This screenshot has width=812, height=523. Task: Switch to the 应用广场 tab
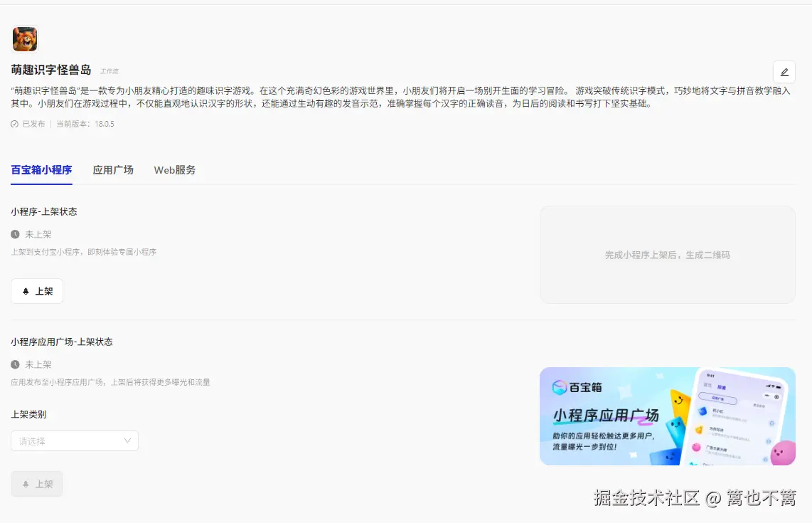pyautogui.click(x=113, y=170)
